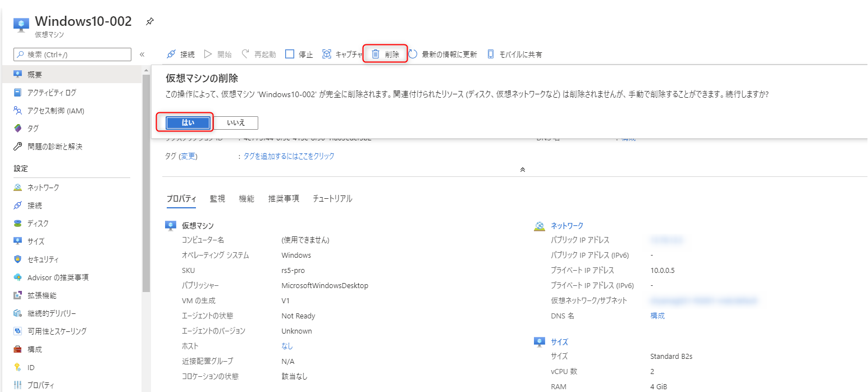Switch to the チュートリアル tab

tap(332, 199)
